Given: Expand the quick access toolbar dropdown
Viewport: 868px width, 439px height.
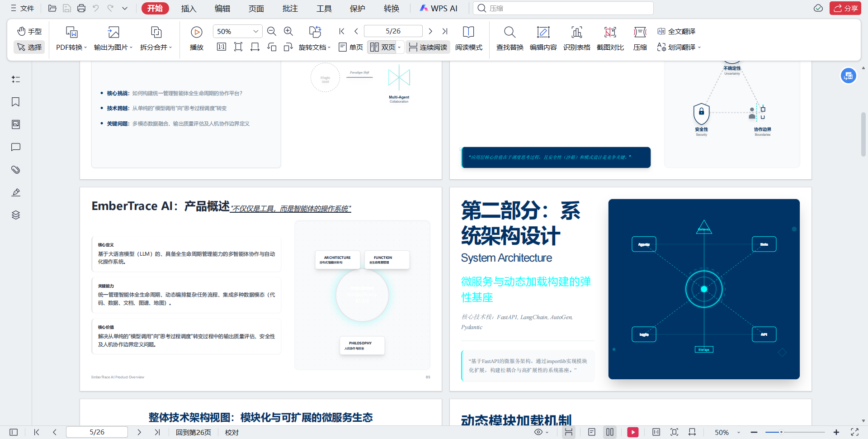Looking at the screenshot, I should click(x=125, y=8).
